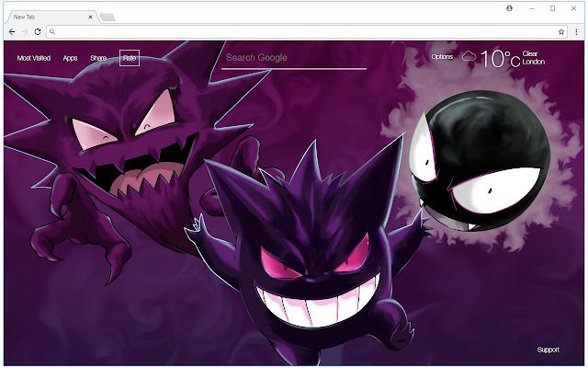Reload the page with the refresh icon
Viewport: 588px width, 368px height.
[x=38, y=32]
